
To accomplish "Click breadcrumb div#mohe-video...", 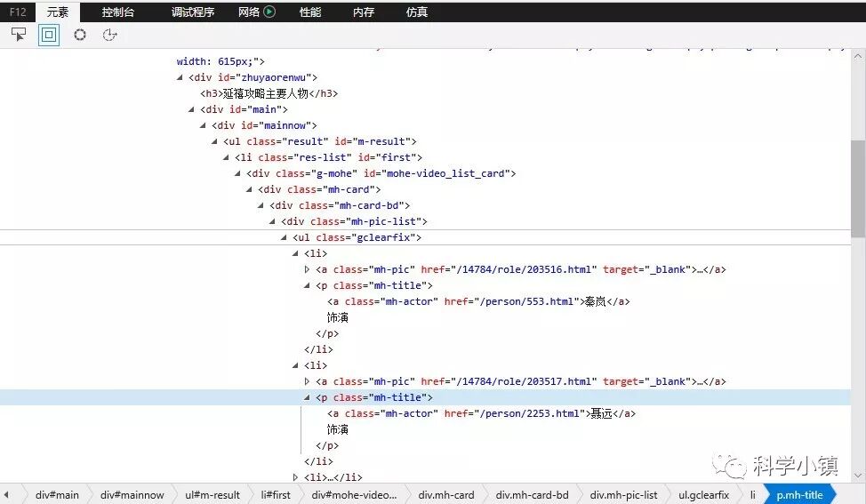I will coord(354,494).
